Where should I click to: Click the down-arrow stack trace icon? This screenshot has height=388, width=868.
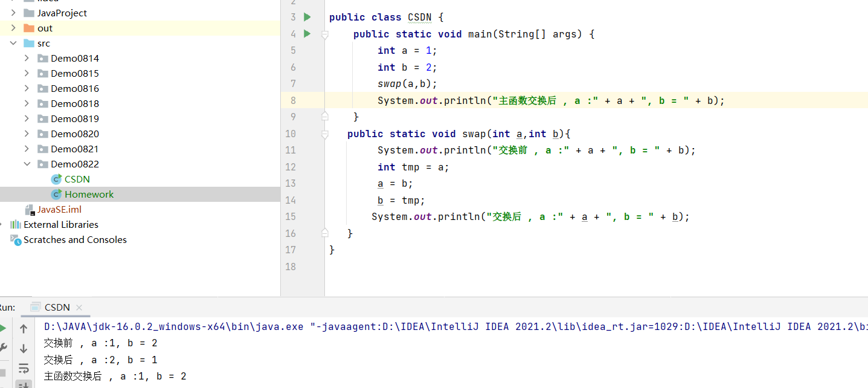[24, 348]
